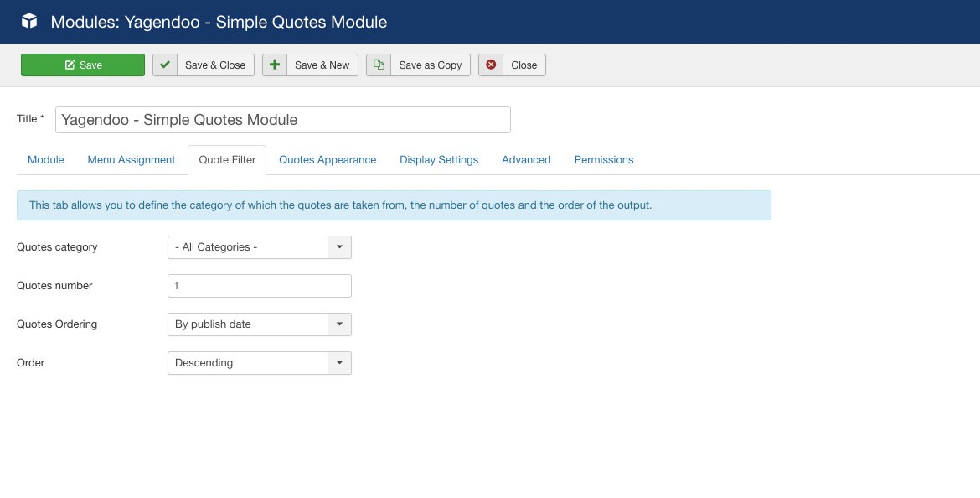980x498 pixels.
Task: Select the Quote Filter tab
Action: (x=227, y=160)
